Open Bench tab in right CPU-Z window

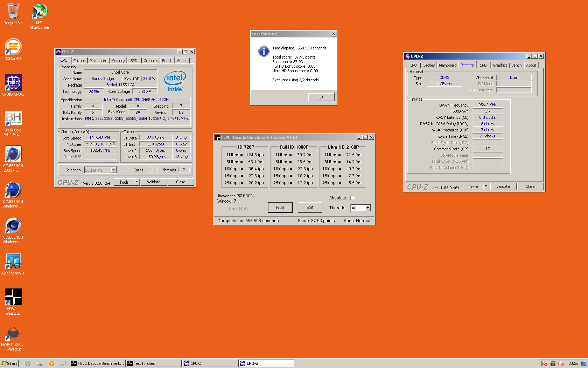[x=517, y=65]
